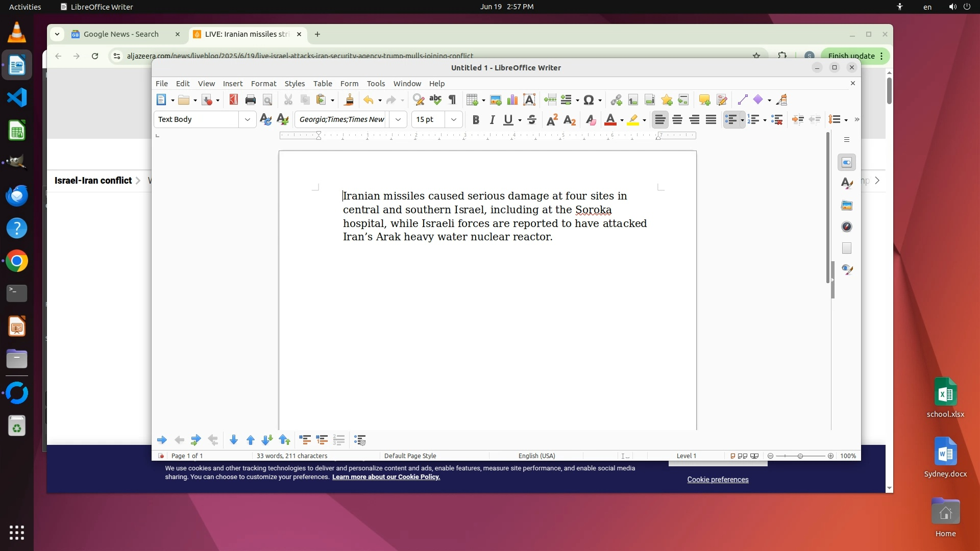Click the zoom slider in status bar
This screenshot has height=551, width=980.
tap(800, 456)
